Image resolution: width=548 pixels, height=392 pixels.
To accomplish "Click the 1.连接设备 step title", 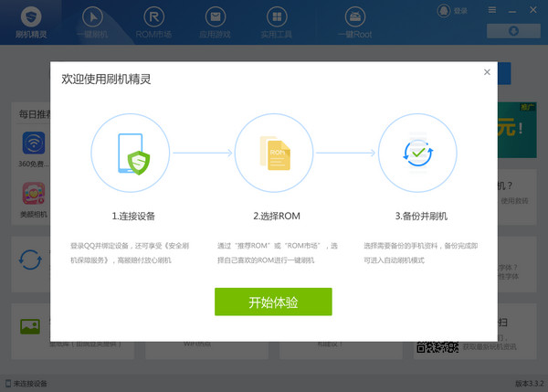I will tap(133, 217).
